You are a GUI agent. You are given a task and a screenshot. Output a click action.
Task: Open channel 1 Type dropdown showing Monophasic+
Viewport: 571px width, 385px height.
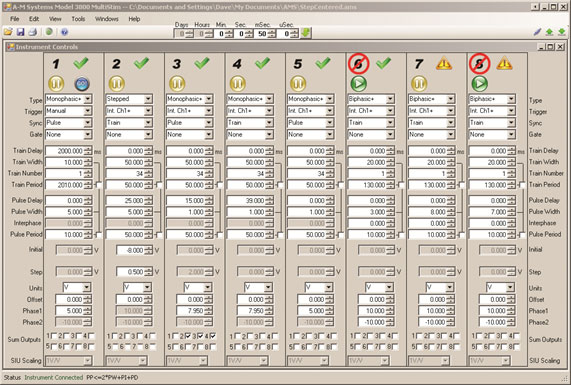click(x=69, y=99)
